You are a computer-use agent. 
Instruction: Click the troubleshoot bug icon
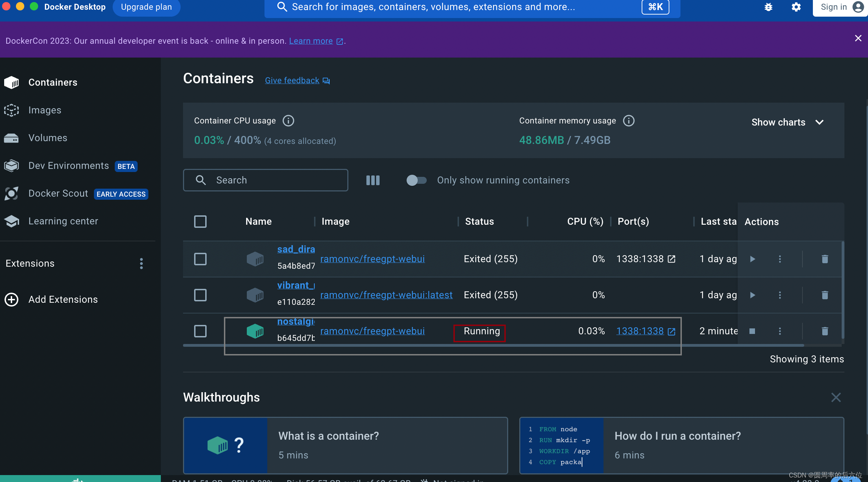(768, 7)
